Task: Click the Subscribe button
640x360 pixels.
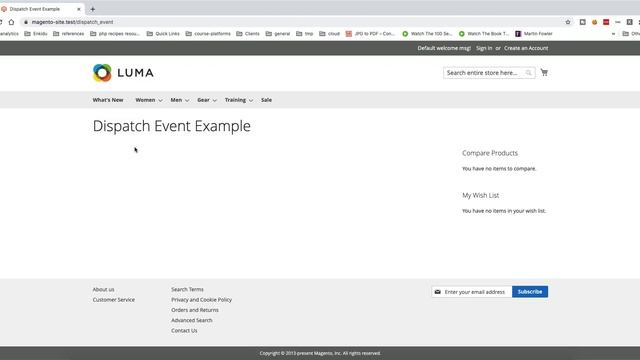Action: click(x=530, y=292)
